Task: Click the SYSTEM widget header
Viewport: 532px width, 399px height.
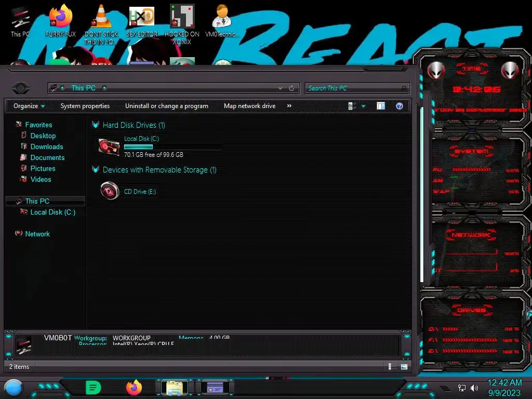Action: [472, 151]
